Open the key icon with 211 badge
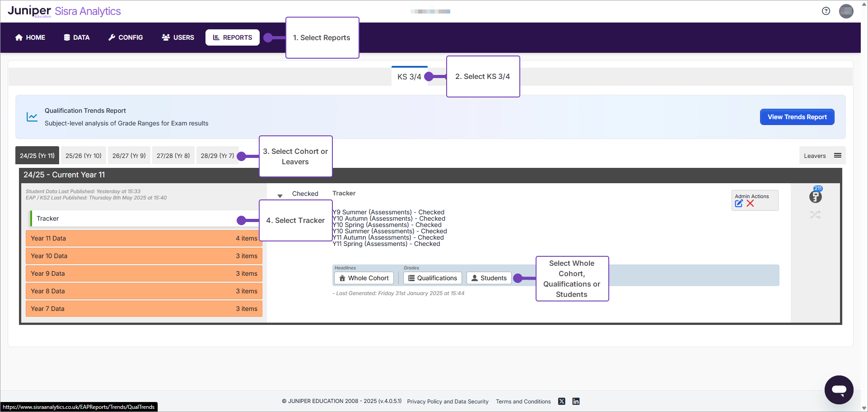 click(x=815, y=196)
